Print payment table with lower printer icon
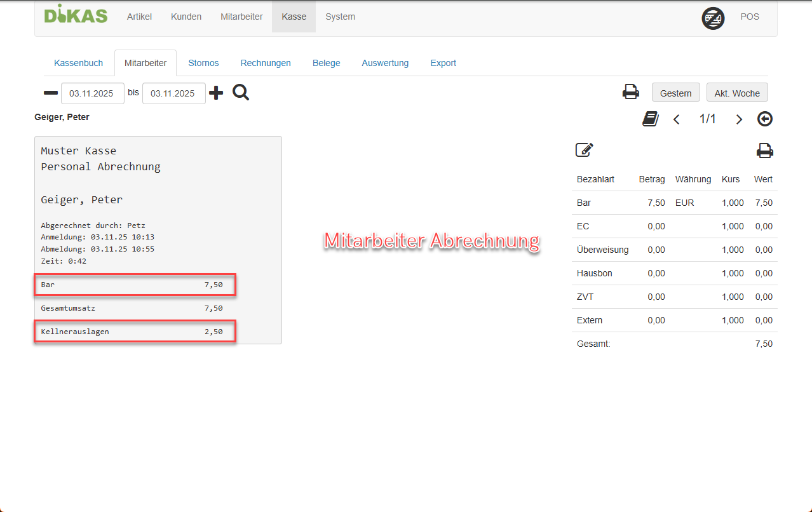Viewport: 812px width, 512px height. point(764,151)
